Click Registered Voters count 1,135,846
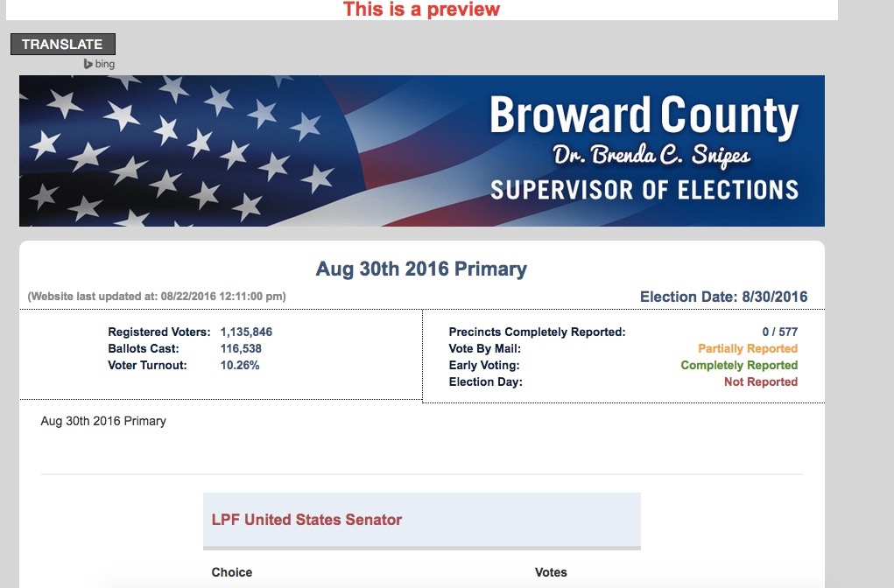The height and width of the screenshot is (588, 894). pos(246,332)
